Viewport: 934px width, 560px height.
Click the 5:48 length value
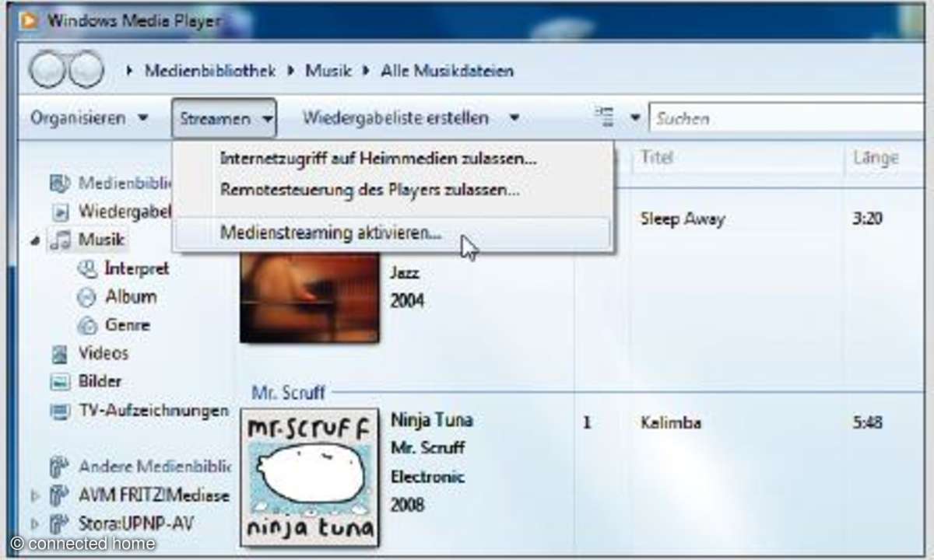[868, 423]
